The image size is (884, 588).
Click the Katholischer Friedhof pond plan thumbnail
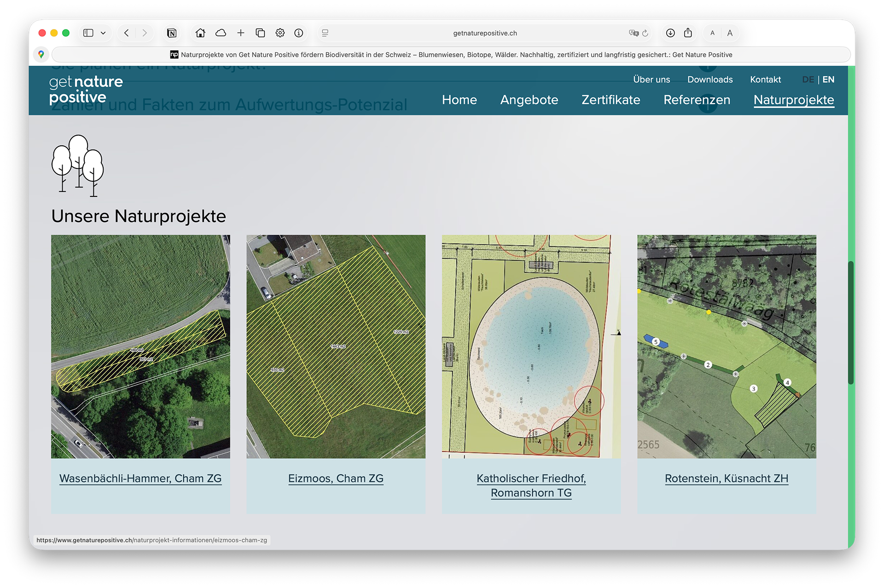pyautogui.click(x=531, y=346)
